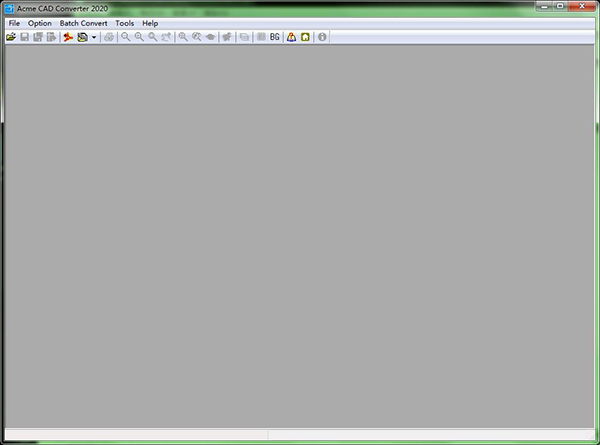The image size is (600, 445).
Task: Toggle background color with BG button
Action: point(275,37)
